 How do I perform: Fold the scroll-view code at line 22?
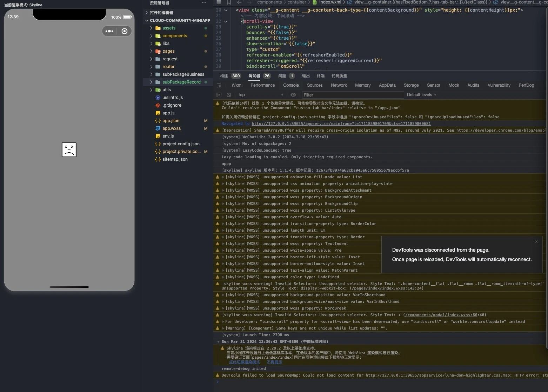point(226,21)
